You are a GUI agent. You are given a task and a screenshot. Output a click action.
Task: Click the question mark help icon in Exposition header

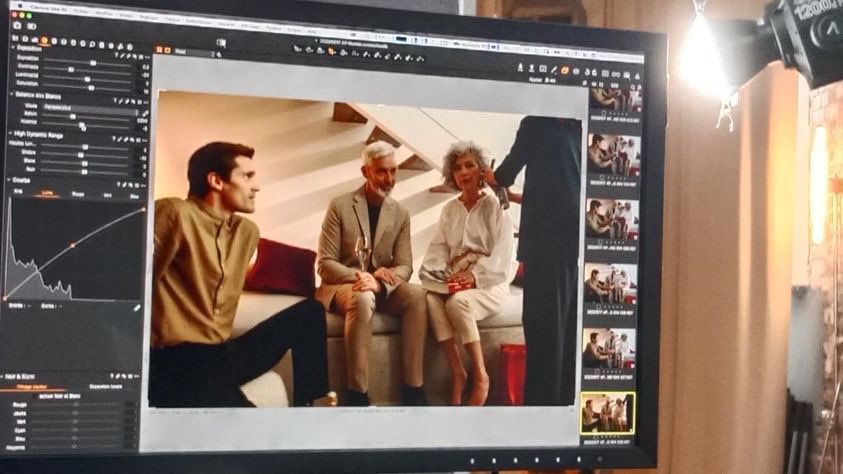(117, 55)
